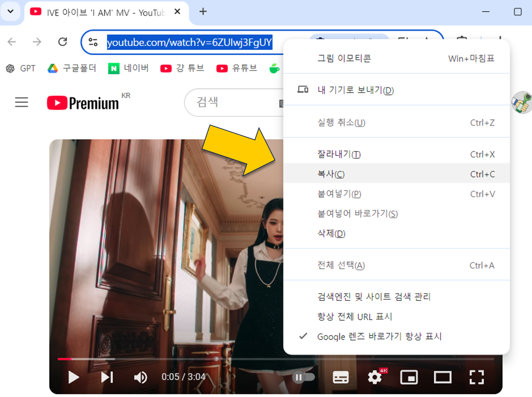
Task: Reload the current page
Action: (x=63, y=42)
